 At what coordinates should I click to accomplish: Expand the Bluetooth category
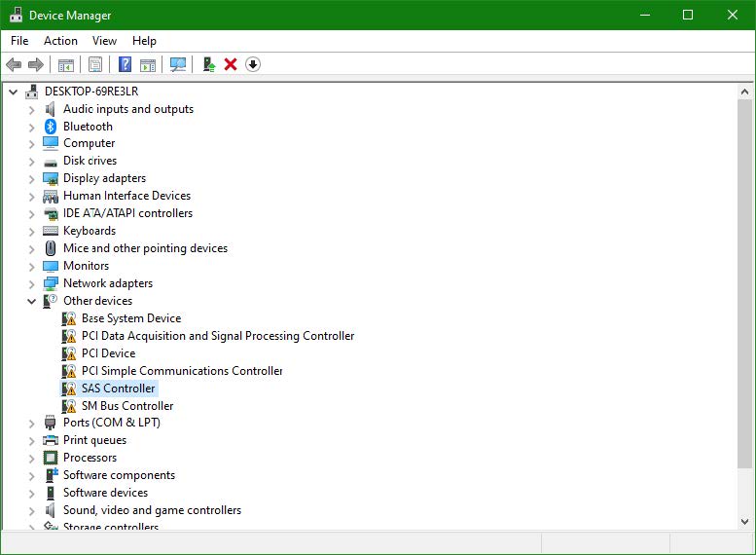pos(32,128)
